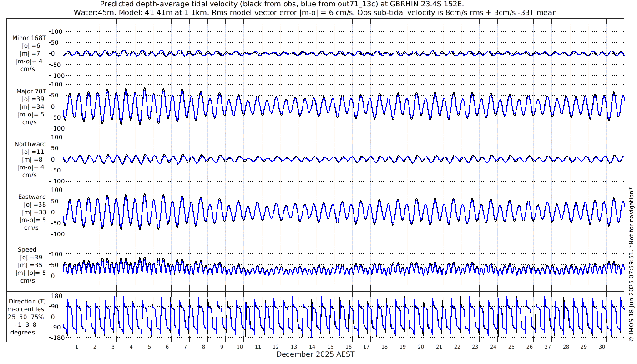Click the Major 78T panel label

click(30, 91)
